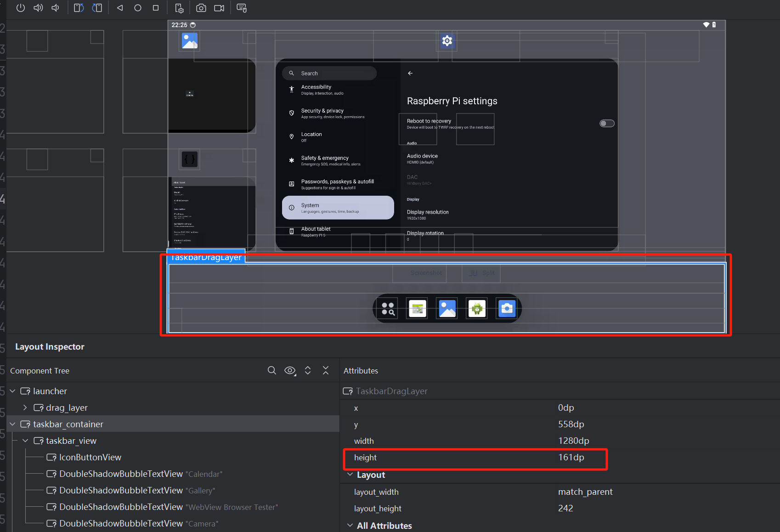Click Audio device HDMI0 setting
The height and width of the screenshot is (532, 780).
click(422, 158)
